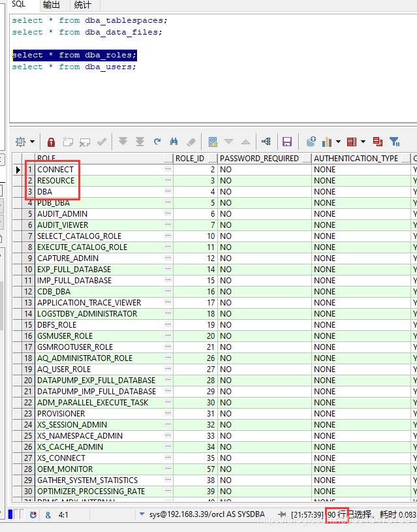Click the database export cylinder icon
Screen dimensions: 417x532
tap(311, 142)
